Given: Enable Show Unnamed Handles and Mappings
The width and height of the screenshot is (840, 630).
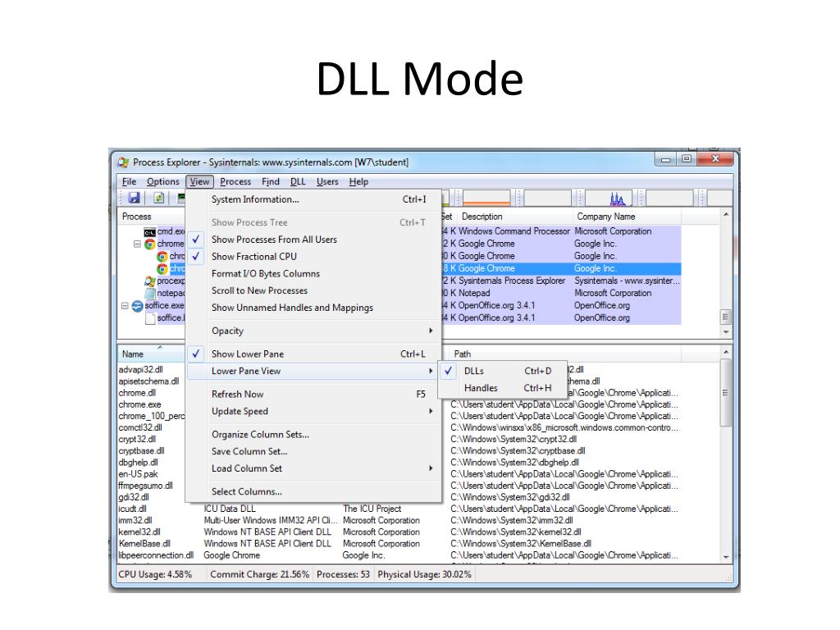Looking at the screenshot, I should [x=313, y=308].
